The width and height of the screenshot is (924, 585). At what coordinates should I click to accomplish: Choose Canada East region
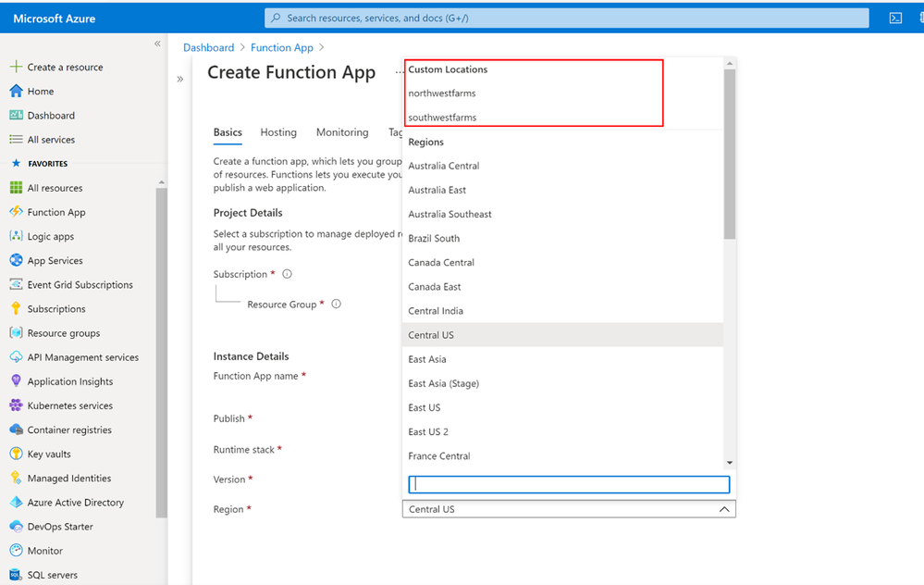(562, 287)
